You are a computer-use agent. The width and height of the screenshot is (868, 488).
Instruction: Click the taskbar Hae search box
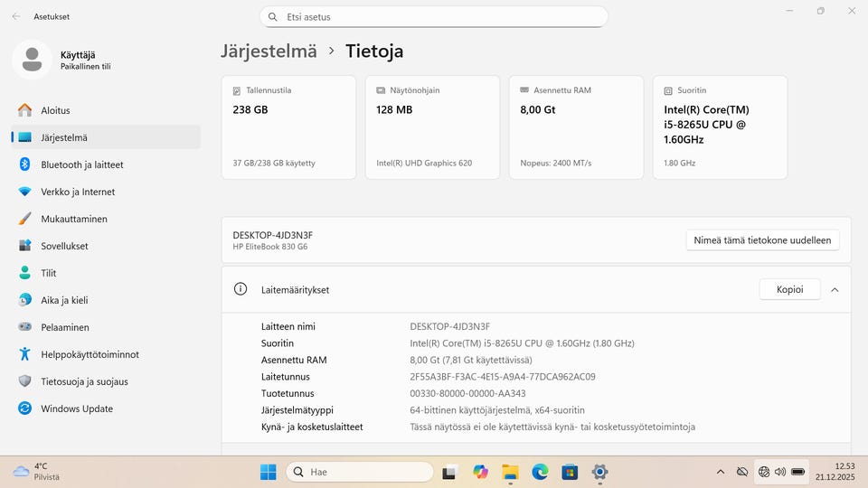[360, 472]
